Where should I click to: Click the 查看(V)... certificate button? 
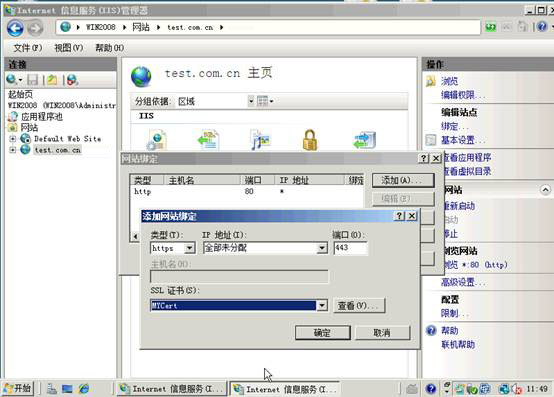[x=359, y=306]
